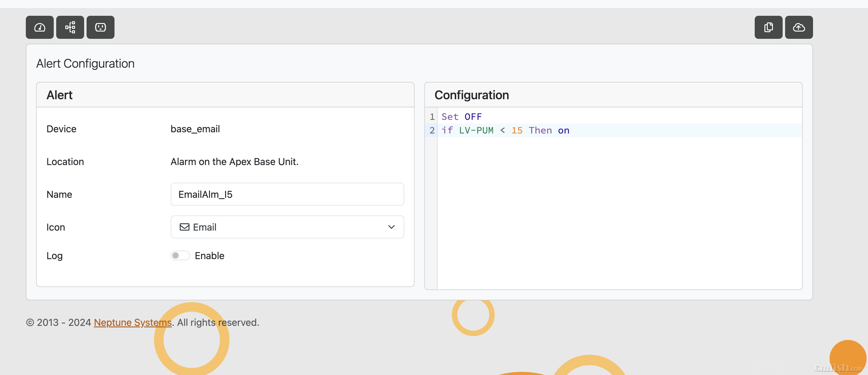868x375 pixels.
Task: Open the outlets socket icon
Action: [x=101, y=27]
